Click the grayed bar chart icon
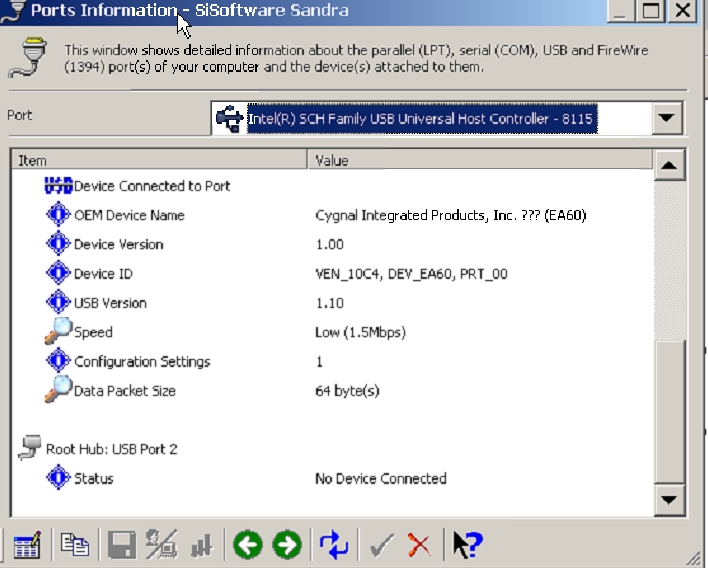Screen dimensions: 708x568 point(201,546)
